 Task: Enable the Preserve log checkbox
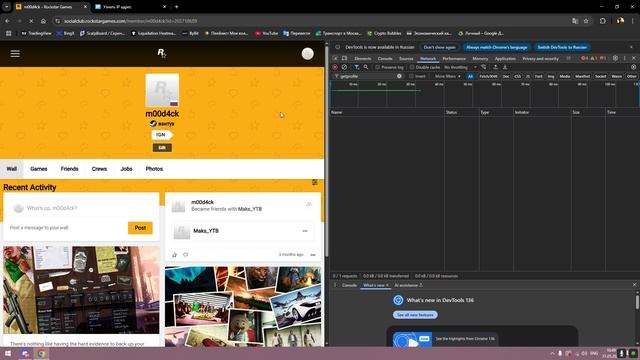click(378, 67)
